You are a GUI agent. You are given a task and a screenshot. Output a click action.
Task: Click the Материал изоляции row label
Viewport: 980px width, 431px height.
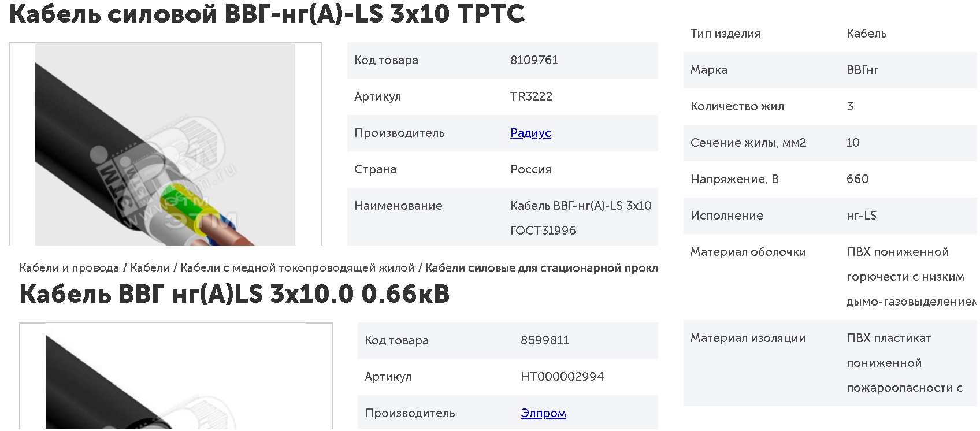point(748,338)
